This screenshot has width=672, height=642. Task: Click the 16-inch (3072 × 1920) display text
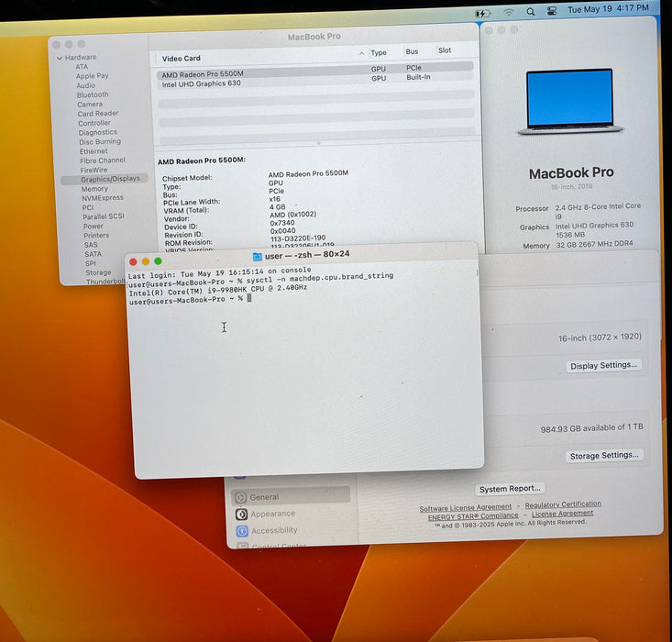point(600,338)
